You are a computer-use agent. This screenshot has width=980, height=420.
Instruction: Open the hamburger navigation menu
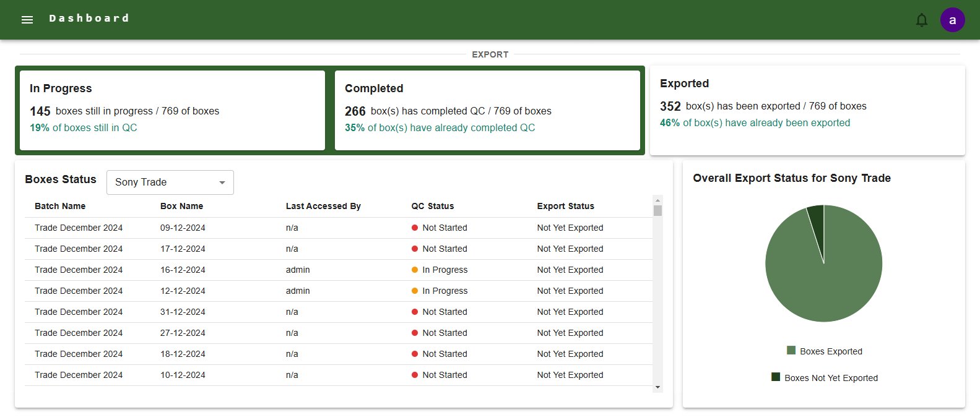[27, 20]
